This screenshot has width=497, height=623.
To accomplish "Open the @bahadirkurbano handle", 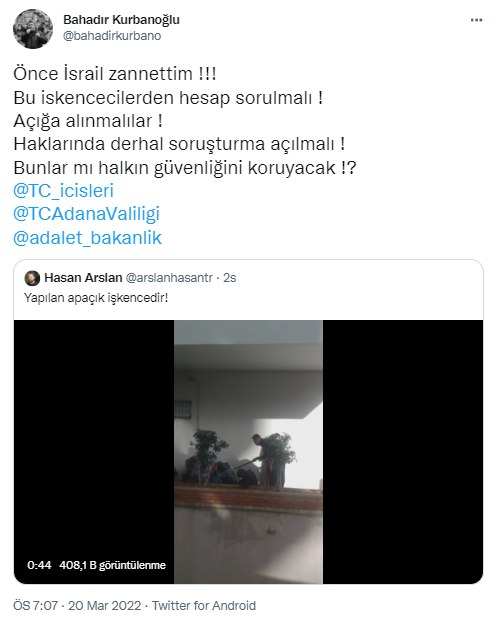I will 112,36.
